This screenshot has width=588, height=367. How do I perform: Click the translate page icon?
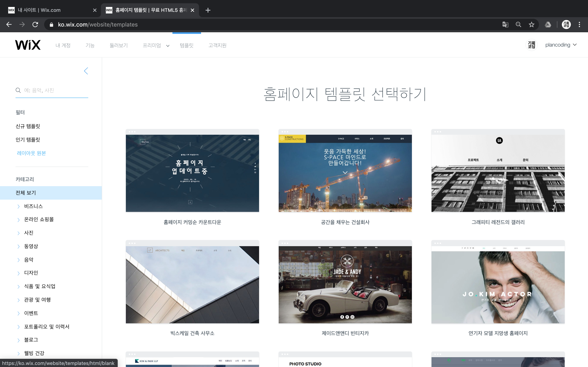pyautogui.click(x=505, y=24)
